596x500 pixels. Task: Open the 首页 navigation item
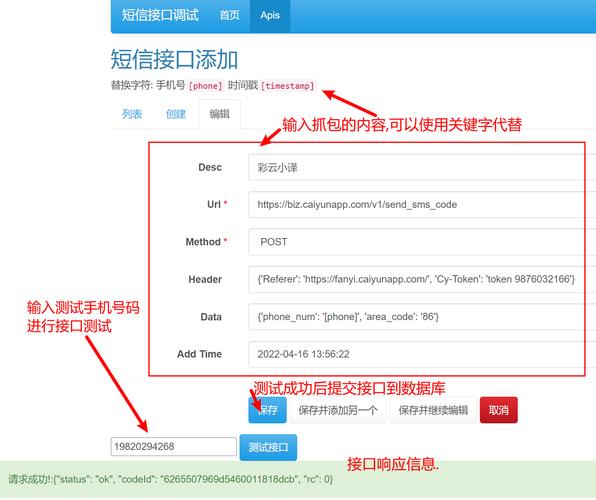[x=230, y=15]
